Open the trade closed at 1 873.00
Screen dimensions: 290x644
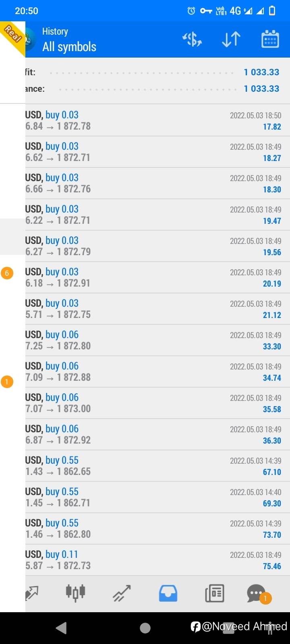tap(157, 403)
